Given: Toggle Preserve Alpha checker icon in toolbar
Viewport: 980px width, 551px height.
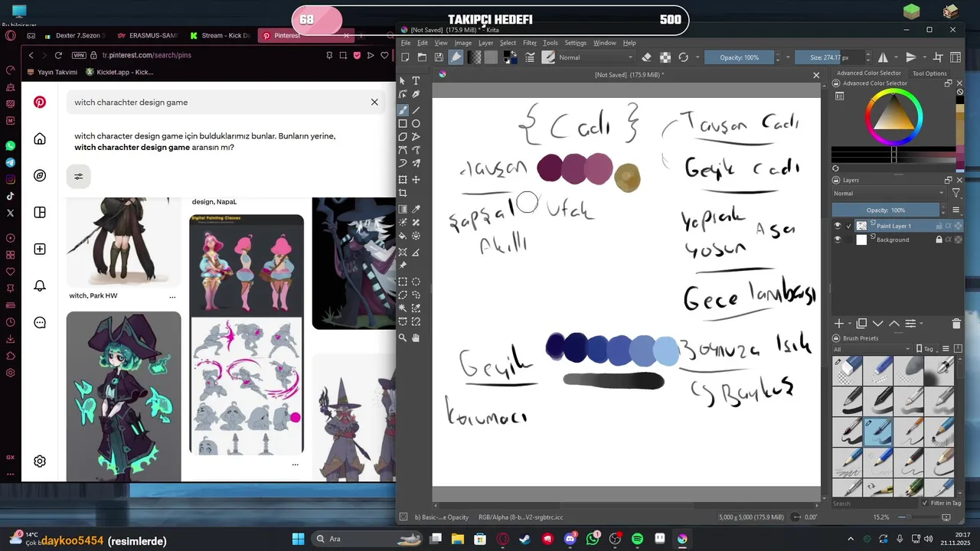Looking at the screenshot, I should tap(665, 57).
